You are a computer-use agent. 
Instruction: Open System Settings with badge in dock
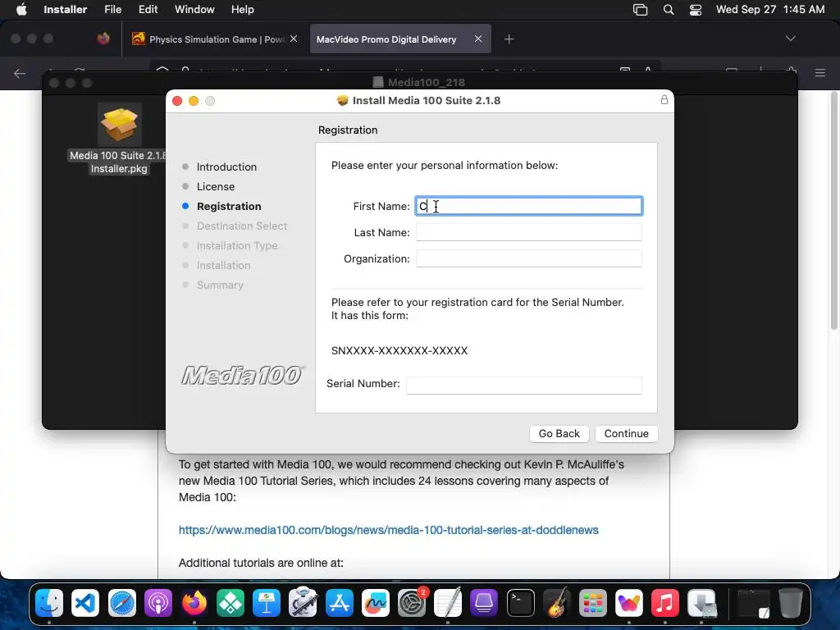point(412,603)
